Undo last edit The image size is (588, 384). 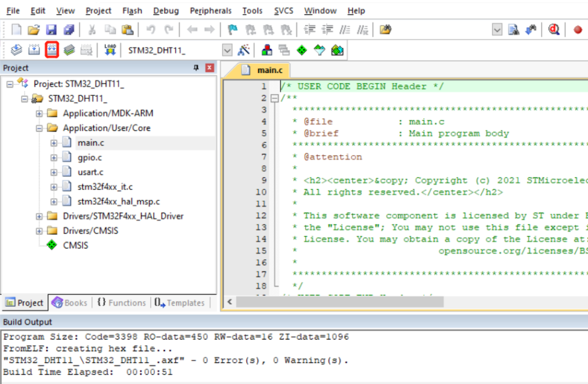151,30
